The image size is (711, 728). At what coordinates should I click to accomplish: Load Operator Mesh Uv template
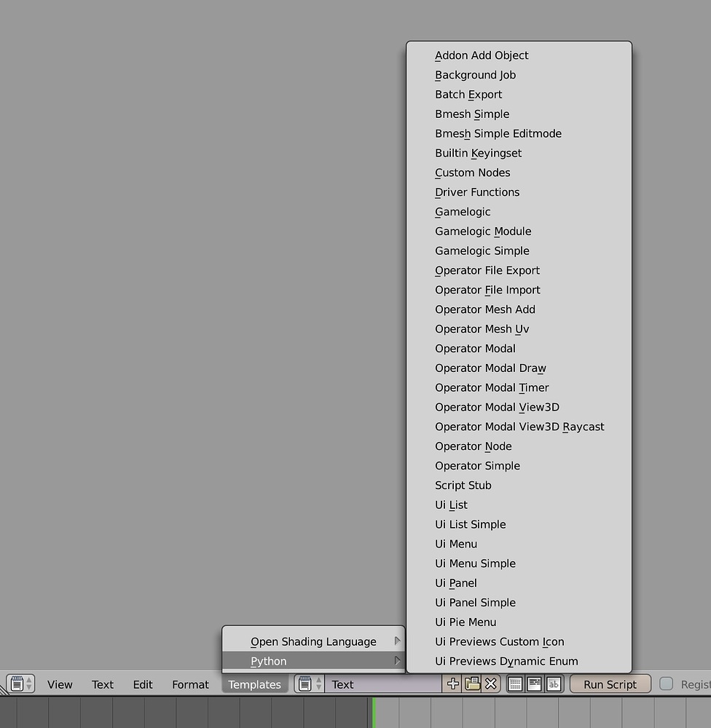(x=519, y=329)
